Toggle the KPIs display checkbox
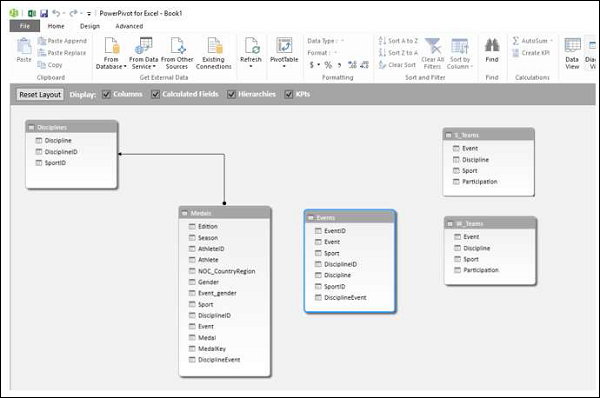The width and height of the screenshot is (600, 398). [x=289, y=94]
